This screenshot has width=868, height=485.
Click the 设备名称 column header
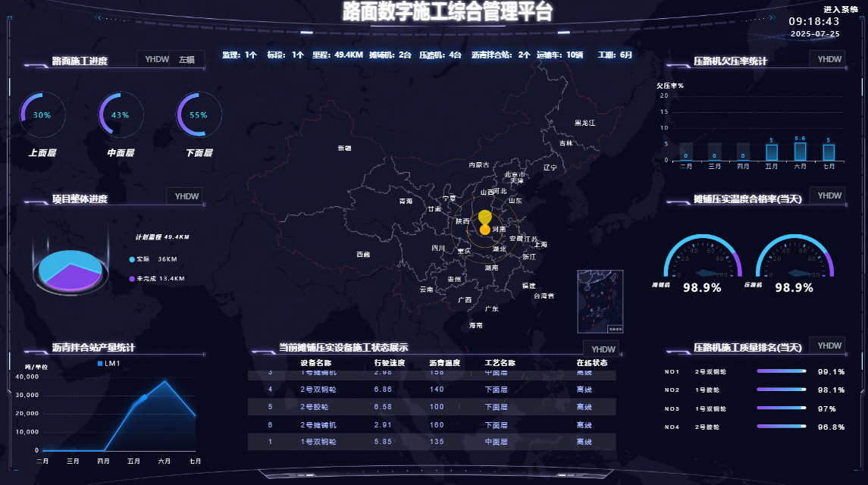click(315, 363)
